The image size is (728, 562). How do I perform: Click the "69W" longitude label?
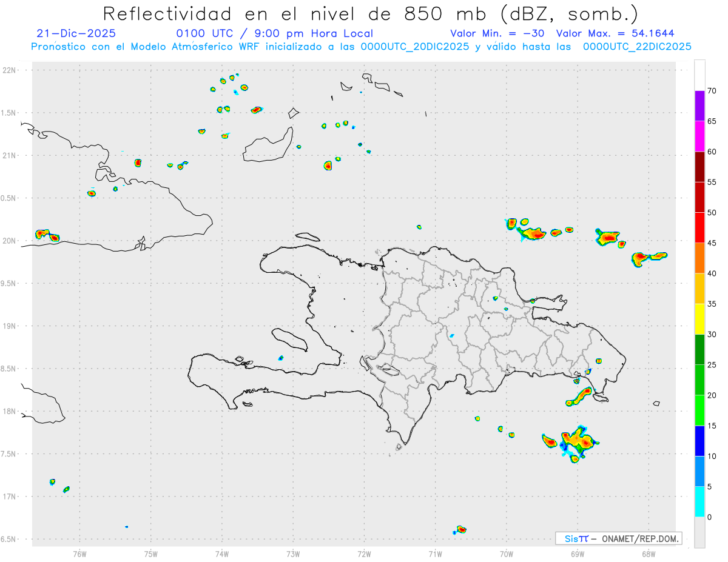tap(577, 554)
